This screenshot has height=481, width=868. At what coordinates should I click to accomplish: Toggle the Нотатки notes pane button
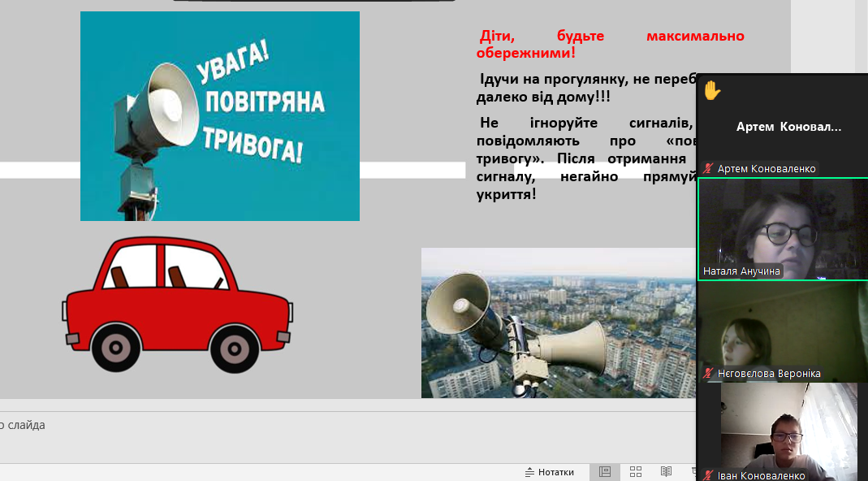click(x=555, y=472)
